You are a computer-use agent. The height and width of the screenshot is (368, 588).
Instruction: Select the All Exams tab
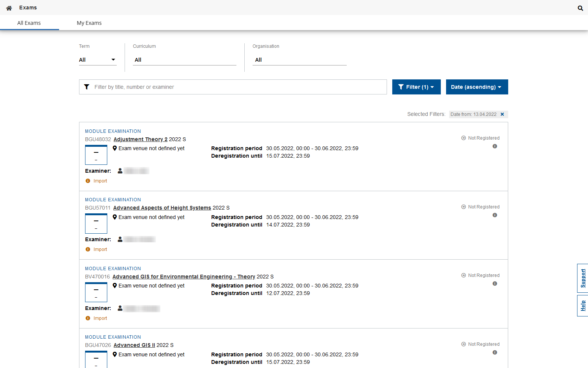pyautogui.click(x=29, y=23)
